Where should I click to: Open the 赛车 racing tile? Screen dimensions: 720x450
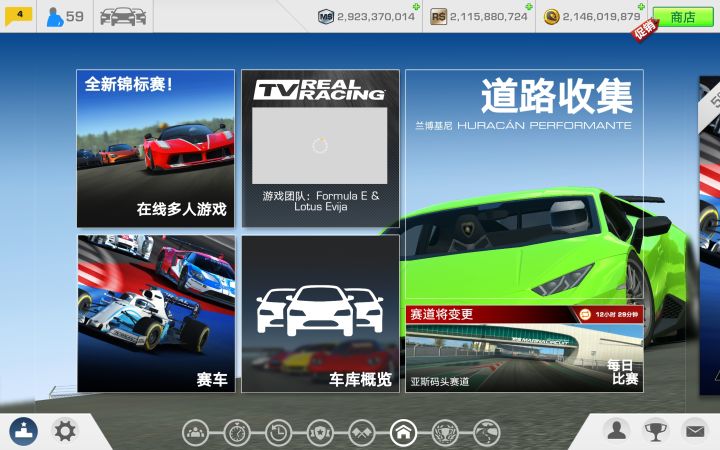click(x=156, y=314)
